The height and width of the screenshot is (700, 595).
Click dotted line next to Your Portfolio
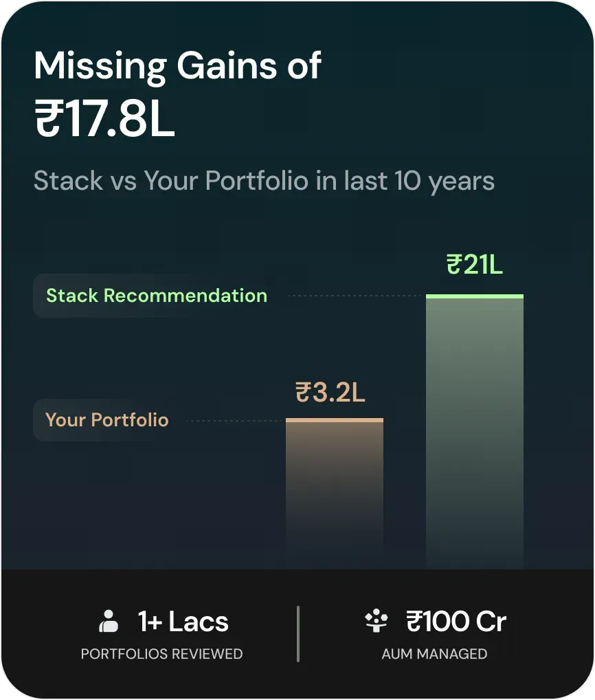pos(235,420)
